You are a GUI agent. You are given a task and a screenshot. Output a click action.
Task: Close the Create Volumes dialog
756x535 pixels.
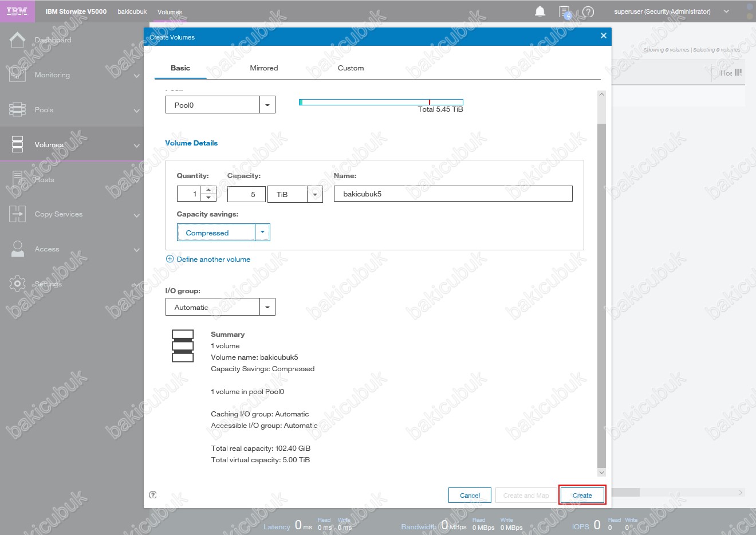point(603,36)
